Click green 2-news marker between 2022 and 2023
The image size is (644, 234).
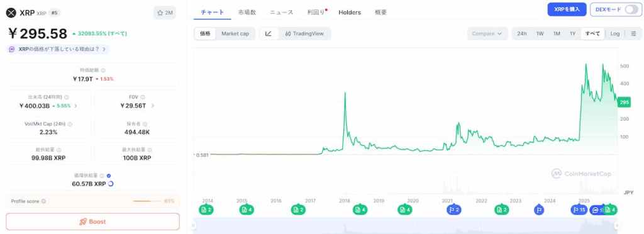pos(501,209)
